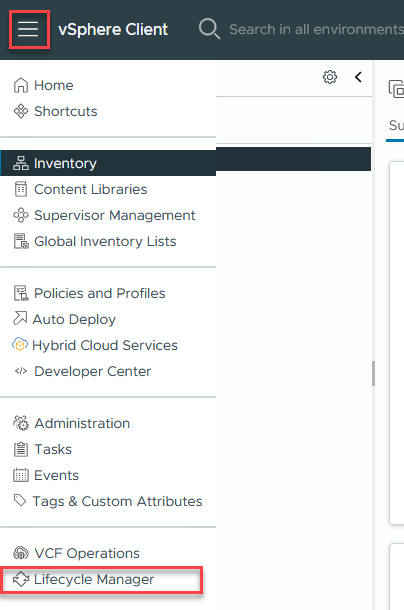The image size is (404, 610).
Task: Collapse the side panel with chevron
Action: click(x=358, y=77)
